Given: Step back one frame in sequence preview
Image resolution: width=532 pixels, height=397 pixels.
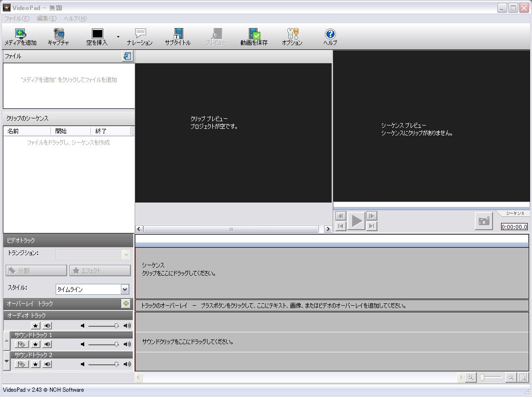Looking at the screenshot, I should pos(341,216).
